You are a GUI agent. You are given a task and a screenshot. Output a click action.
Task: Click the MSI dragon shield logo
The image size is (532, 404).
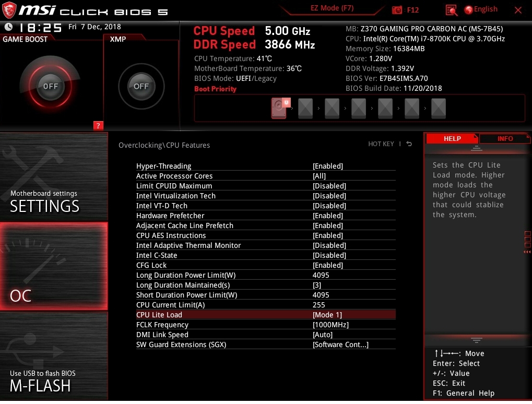(x=9, y=10)
